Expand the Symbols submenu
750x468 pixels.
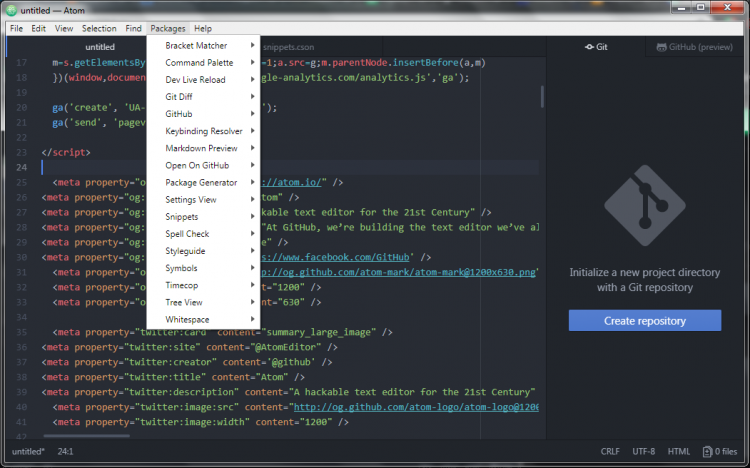203,268
